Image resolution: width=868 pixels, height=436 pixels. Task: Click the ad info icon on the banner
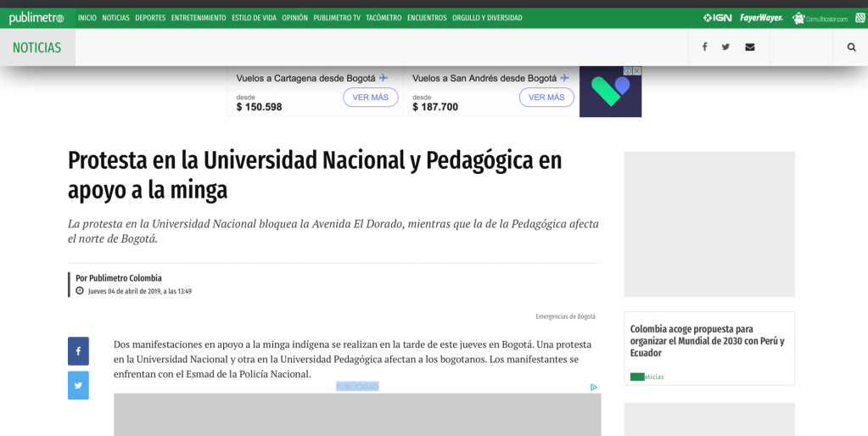click(x=628, y=71)
